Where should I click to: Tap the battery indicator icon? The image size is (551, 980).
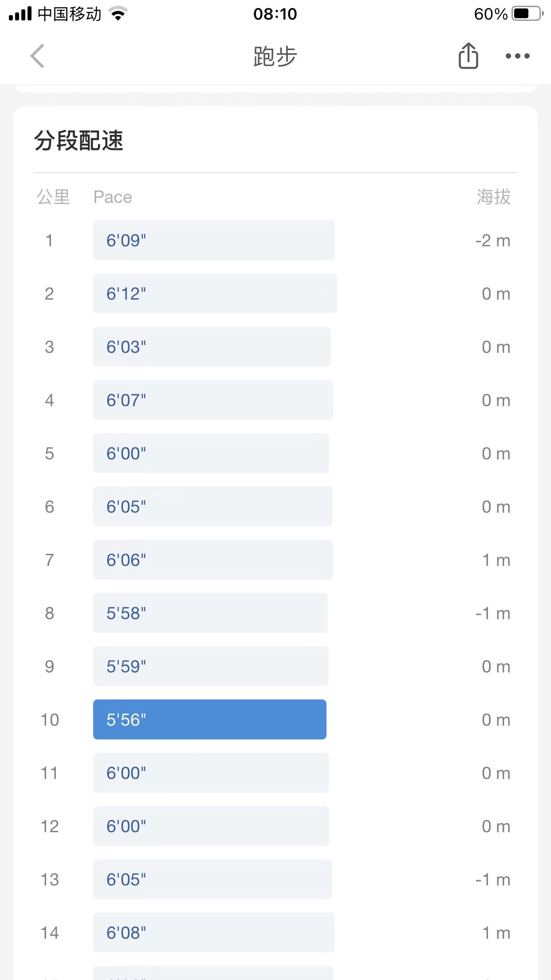click(527, 14)
